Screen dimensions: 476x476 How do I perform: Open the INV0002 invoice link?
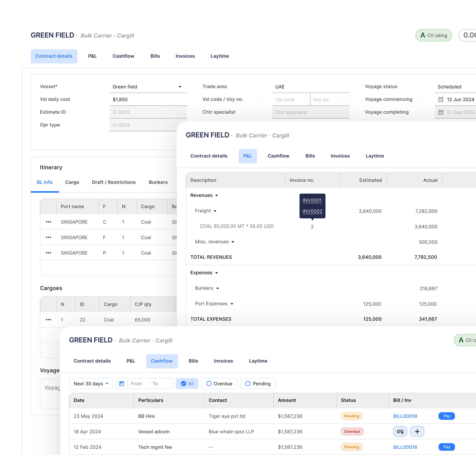tap(312, 211)
